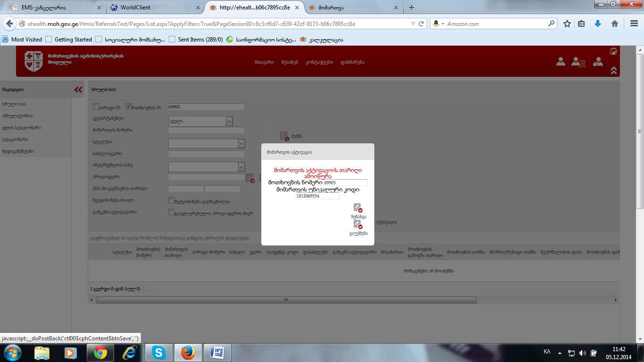Open ამბულატორია in the left navigation
This screenshot has height=362, width=644.
tap(17, 115)
